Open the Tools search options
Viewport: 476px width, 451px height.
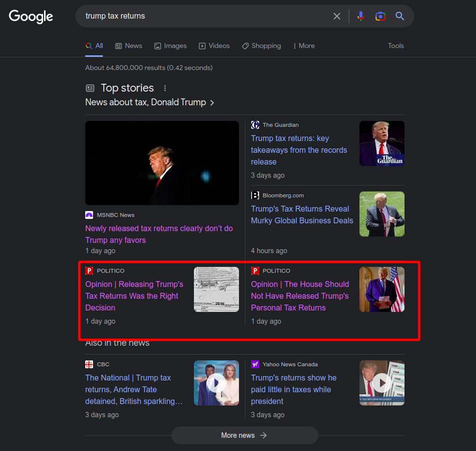tap(396, 46)
